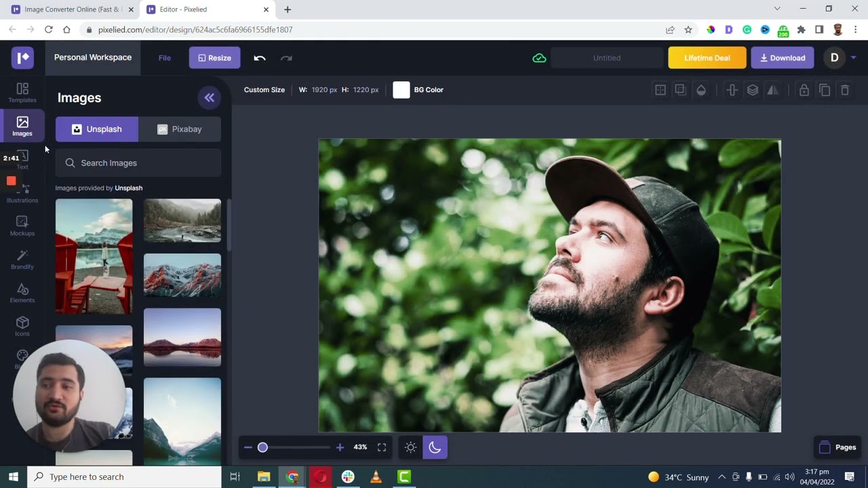
Task: Open the Icons panel
Action: pos(22,327)
